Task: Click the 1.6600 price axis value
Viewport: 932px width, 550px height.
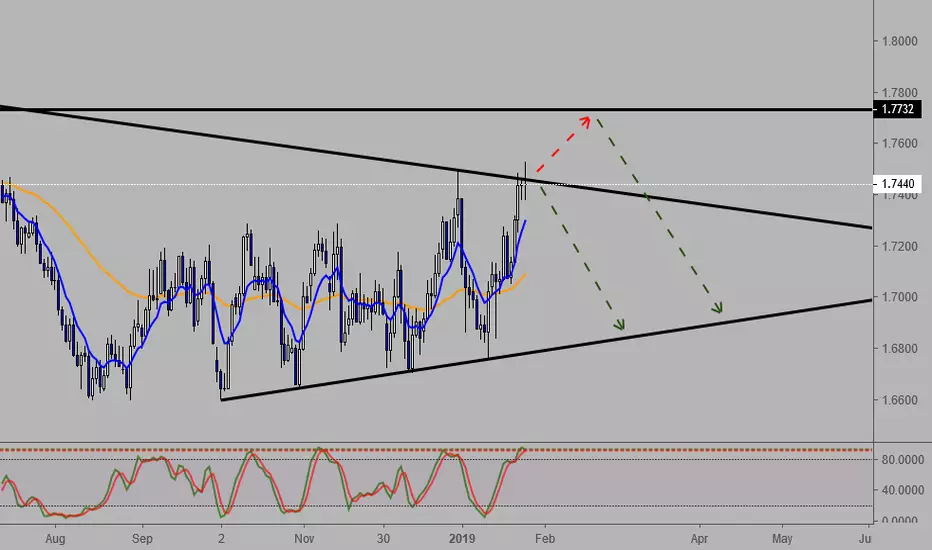Action: coord(900,400)
